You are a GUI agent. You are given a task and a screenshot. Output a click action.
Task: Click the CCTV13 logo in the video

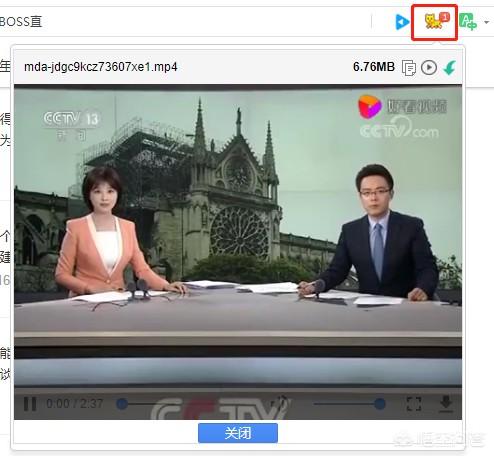(x=71, y=124)
